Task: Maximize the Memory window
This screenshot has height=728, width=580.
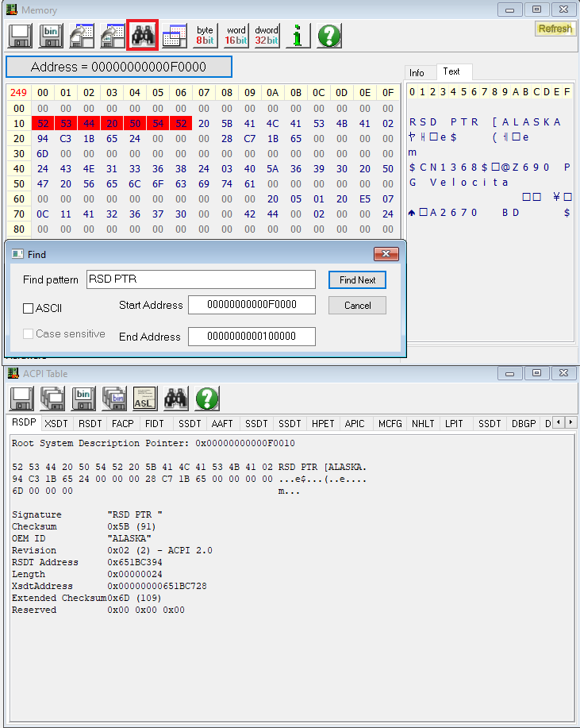Action: coord(536,10)
